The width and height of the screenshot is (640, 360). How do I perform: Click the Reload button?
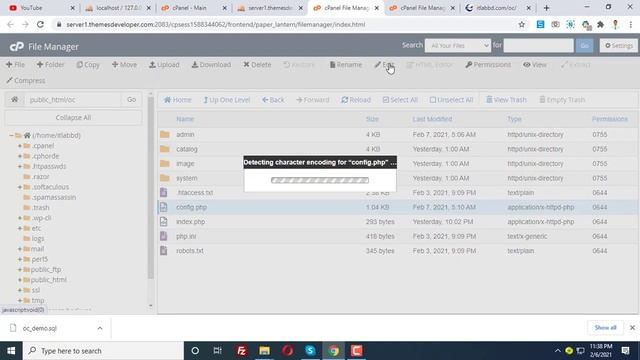coord(356,100)
